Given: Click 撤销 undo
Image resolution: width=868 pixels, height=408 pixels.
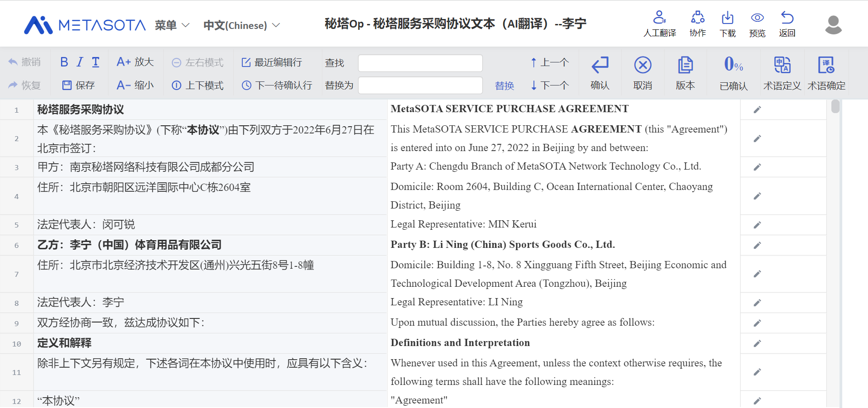Looking at the screenshot, I should coord(24,62).
